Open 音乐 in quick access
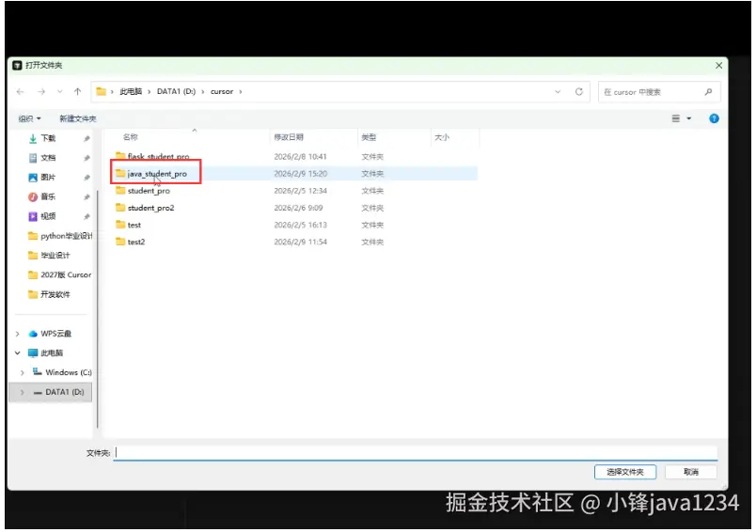Viewport: 756px width, 532px height. click(48, 196)
